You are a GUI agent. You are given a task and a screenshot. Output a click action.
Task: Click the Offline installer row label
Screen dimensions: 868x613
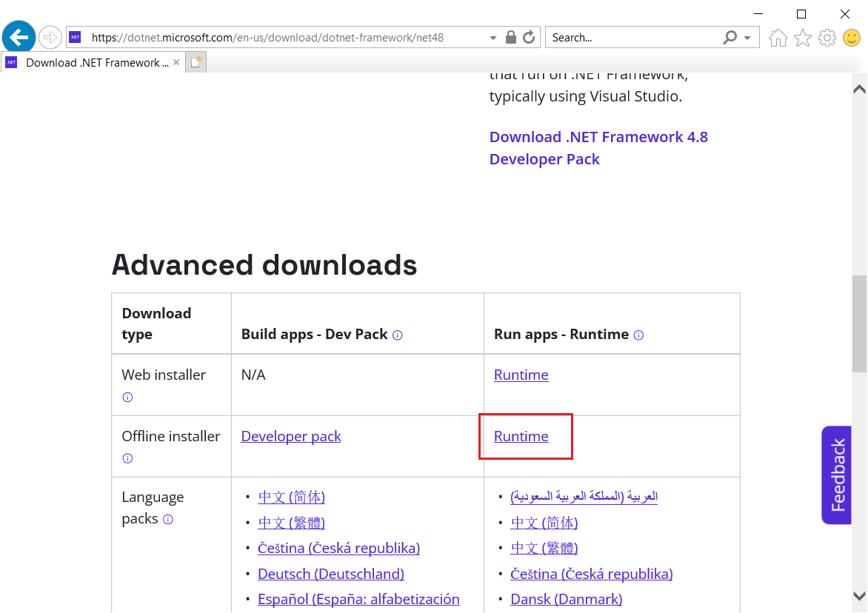tap(171, 437)
